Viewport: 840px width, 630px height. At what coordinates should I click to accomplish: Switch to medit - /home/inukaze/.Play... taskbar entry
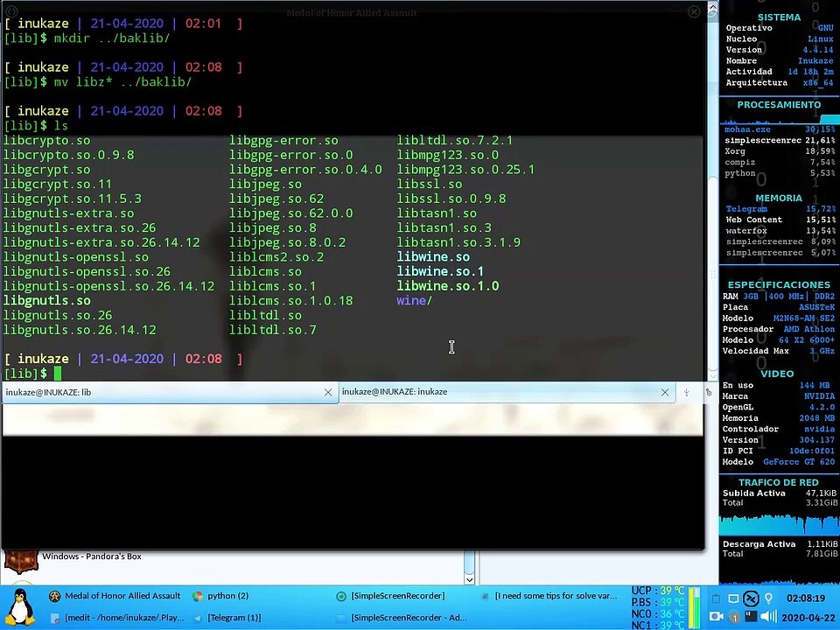116,618
